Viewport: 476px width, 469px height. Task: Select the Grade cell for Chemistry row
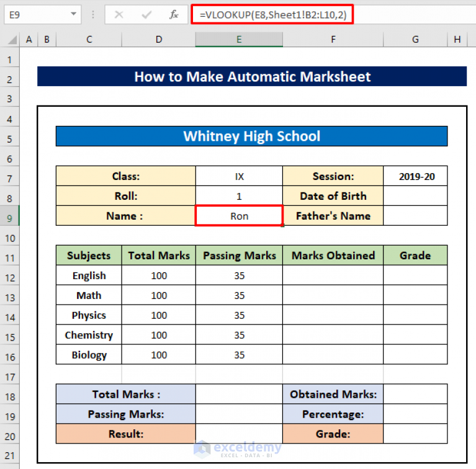(415, 334)
